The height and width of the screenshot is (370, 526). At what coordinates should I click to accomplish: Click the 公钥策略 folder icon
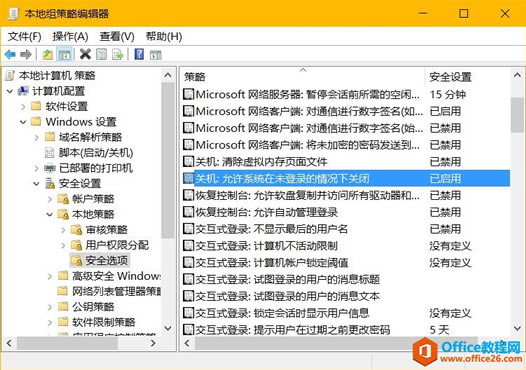(63, 306)
